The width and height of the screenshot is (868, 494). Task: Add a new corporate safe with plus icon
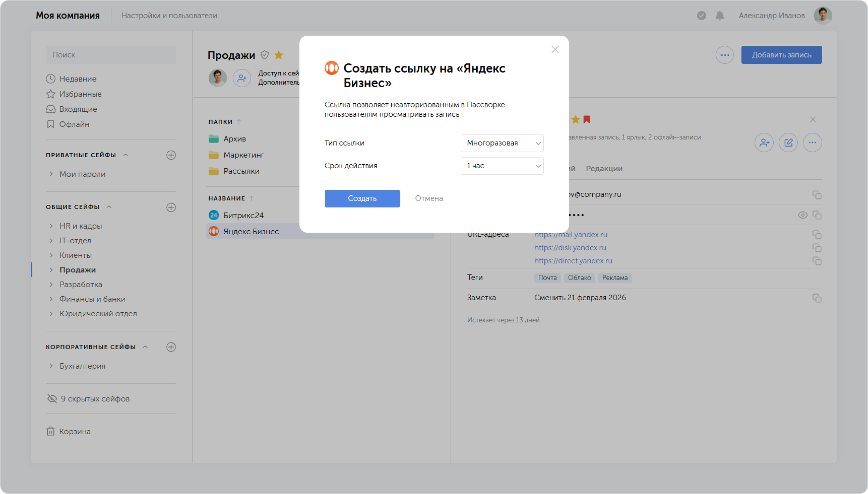[171, 347]
